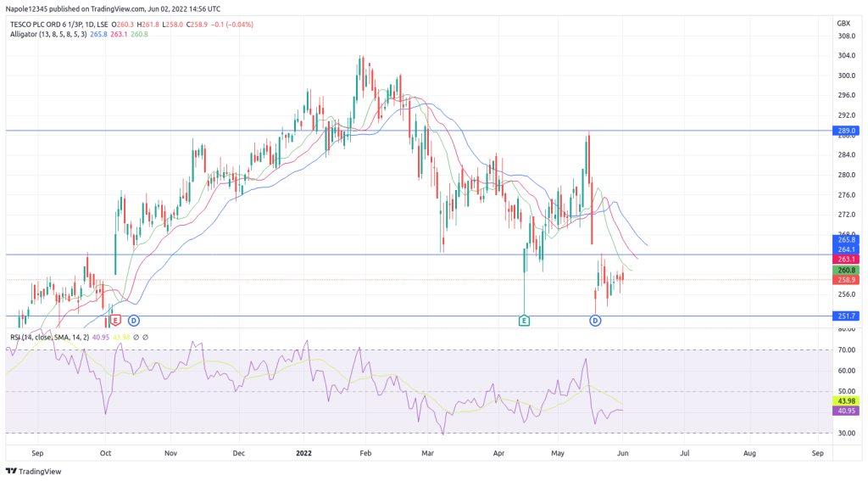
Task: Click the 70.00 RSI axis level
Action: (x=847, y=350)
